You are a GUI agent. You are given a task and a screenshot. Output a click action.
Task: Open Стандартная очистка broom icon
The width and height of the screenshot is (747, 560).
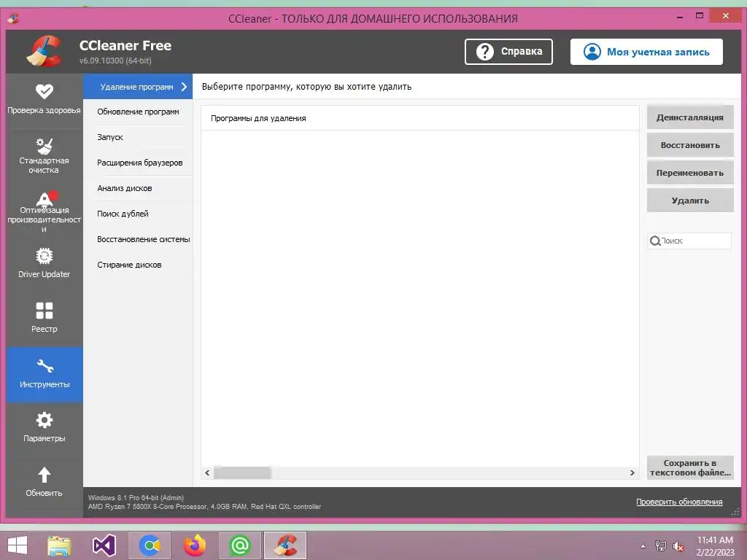44,146
